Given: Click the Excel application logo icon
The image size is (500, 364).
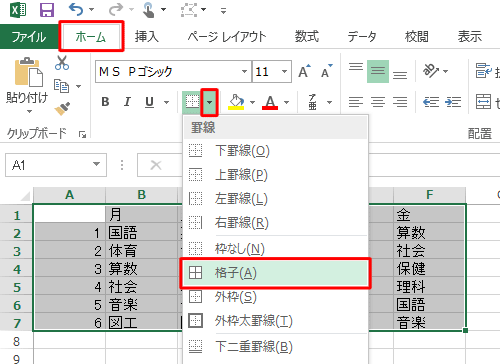Looking at the screenshot, I should [x=18, y=10].
